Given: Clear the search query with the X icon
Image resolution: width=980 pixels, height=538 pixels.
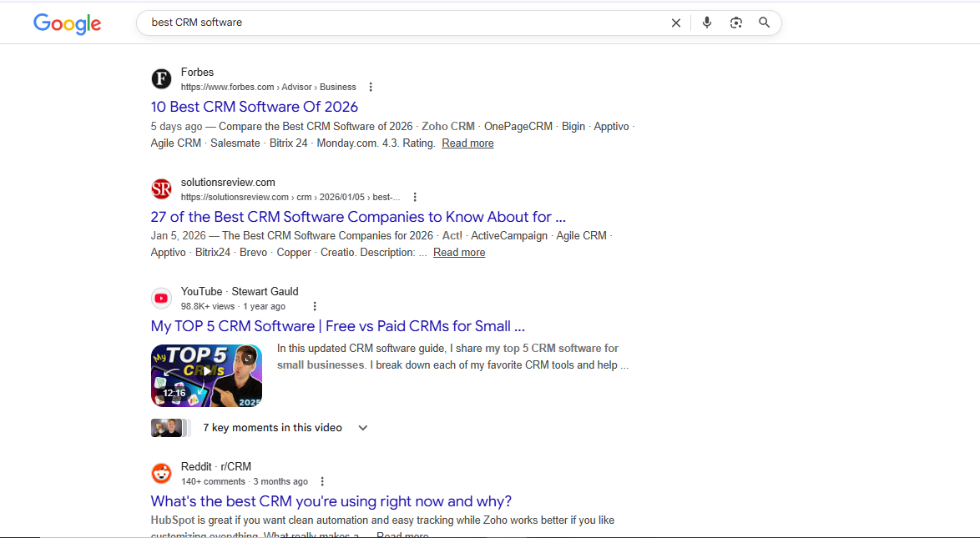Looking at the screenshot, I should tap(676, 23).
